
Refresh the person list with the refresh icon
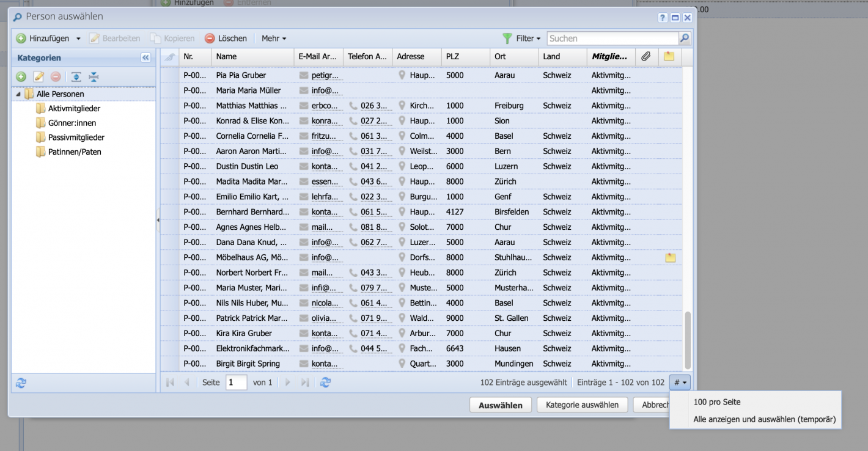[x=325, y=383]
